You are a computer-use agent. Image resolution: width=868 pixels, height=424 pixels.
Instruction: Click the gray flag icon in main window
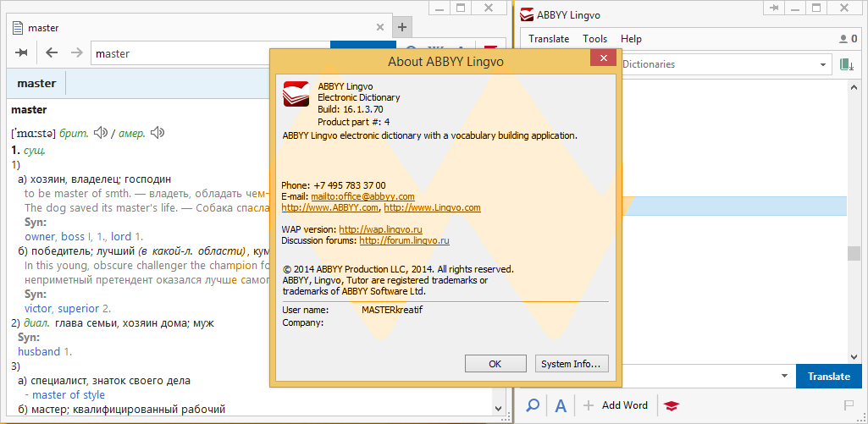[849, 405]
